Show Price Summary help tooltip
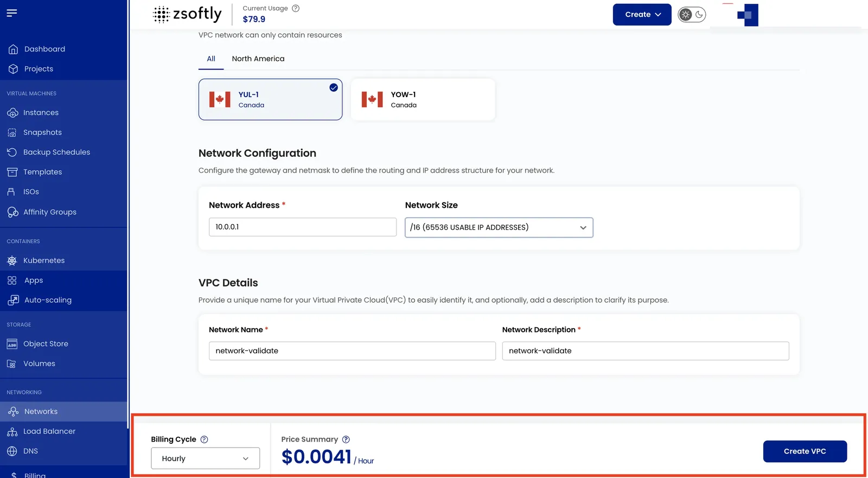The width and height of the screenshot is (868, 478). click(x=346, y=439)
